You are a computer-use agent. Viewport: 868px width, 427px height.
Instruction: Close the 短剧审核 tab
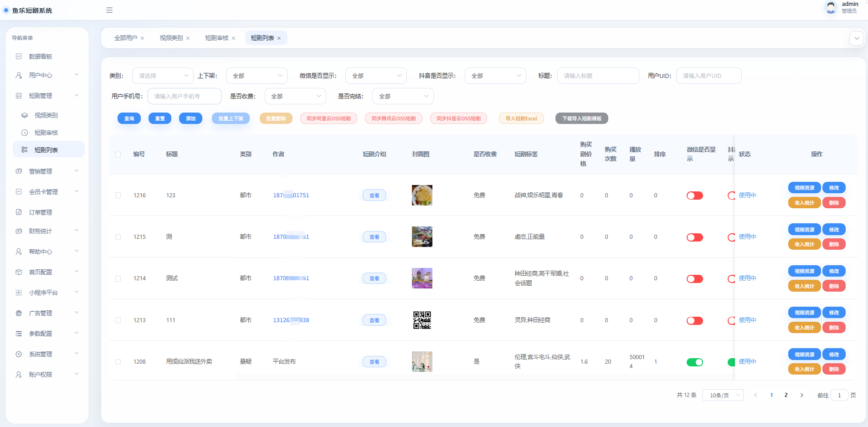233,38
